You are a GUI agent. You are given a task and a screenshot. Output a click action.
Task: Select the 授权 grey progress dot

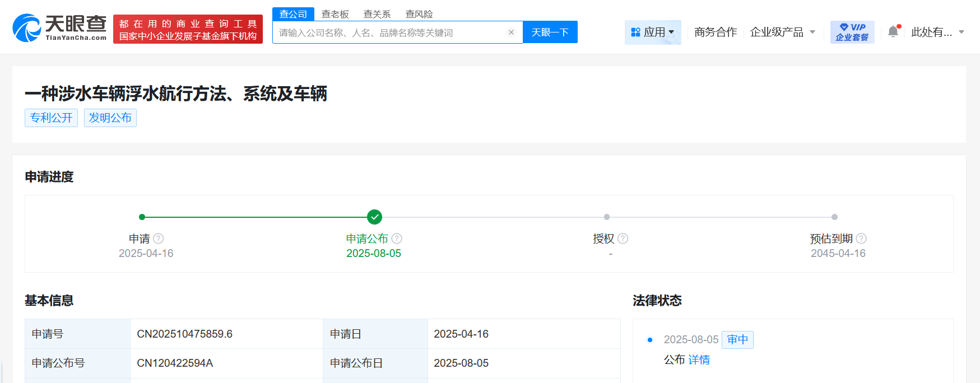point(607,217)
